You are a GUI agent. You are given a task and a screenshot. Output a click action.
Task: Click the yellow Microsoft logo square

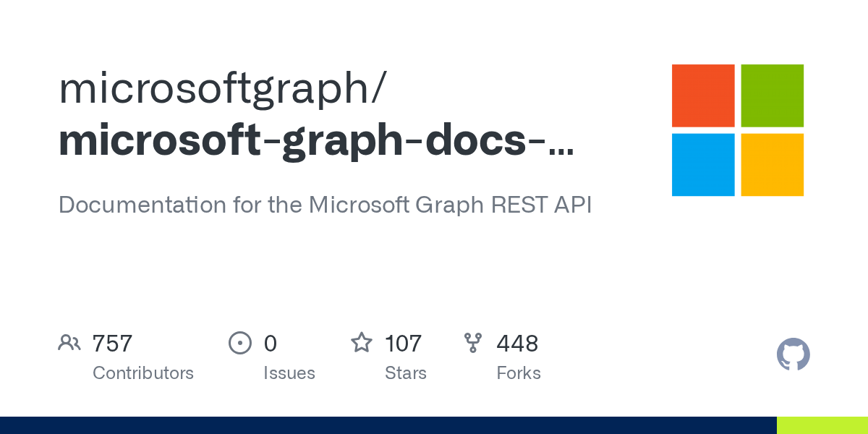click(x=773, y=165)
